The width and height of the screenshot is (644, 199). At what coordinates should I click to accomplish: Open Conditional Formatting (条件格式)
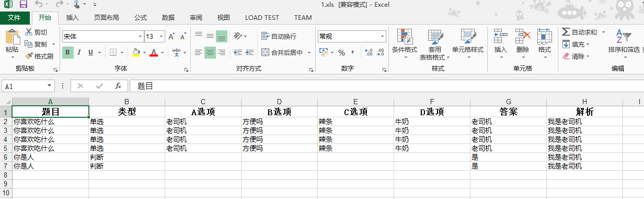(405, 44)
